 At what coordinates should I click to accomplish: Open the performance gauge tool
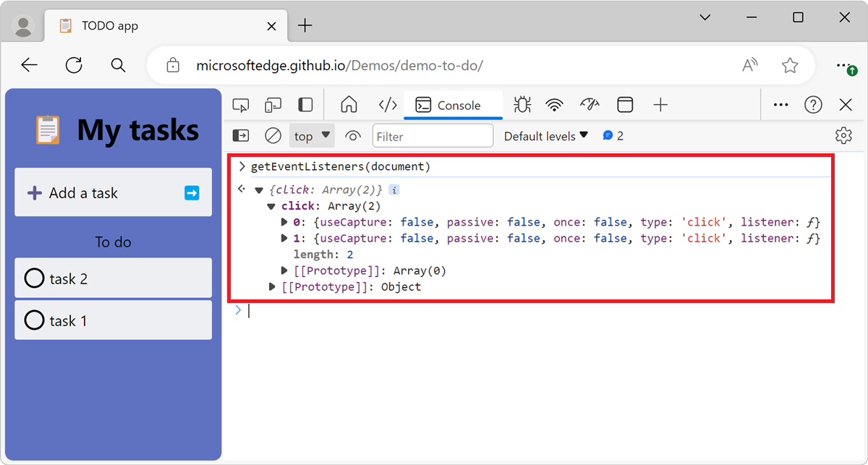click(x=590, y=104)
